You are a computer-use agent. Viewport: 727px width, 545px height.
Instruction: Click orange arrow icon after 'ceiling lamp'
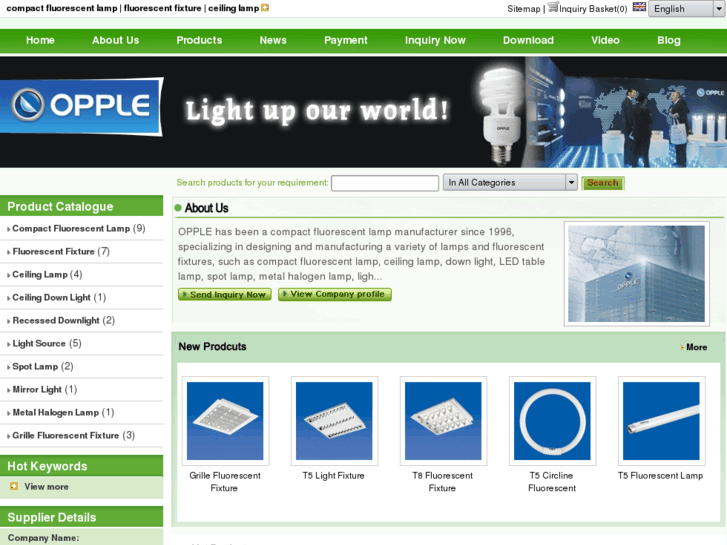click(x=265, y=8)
